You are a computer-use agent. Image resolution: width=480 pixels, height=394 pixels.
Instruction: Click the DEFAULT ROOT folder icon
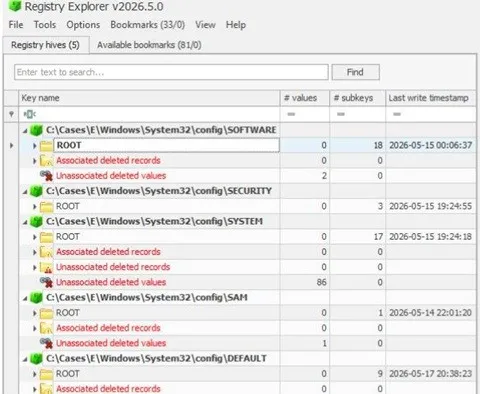(x=46, y=374)
